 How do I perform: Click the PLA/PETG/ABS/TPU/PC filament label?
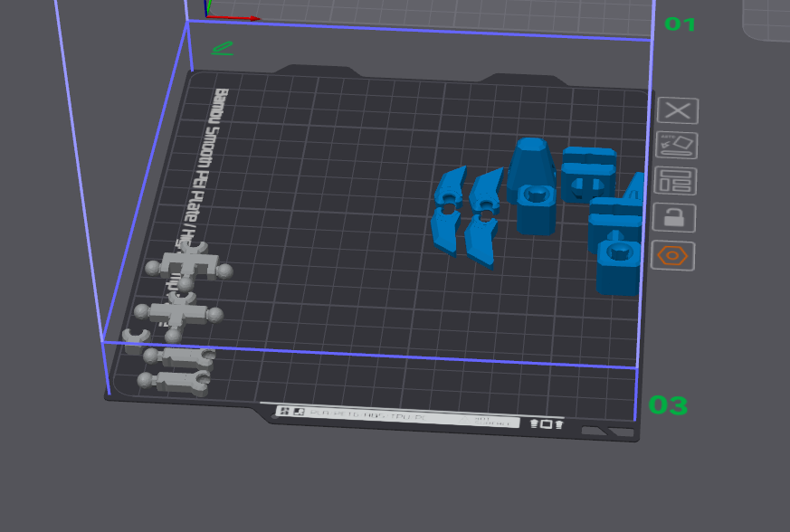pos(371,415)
